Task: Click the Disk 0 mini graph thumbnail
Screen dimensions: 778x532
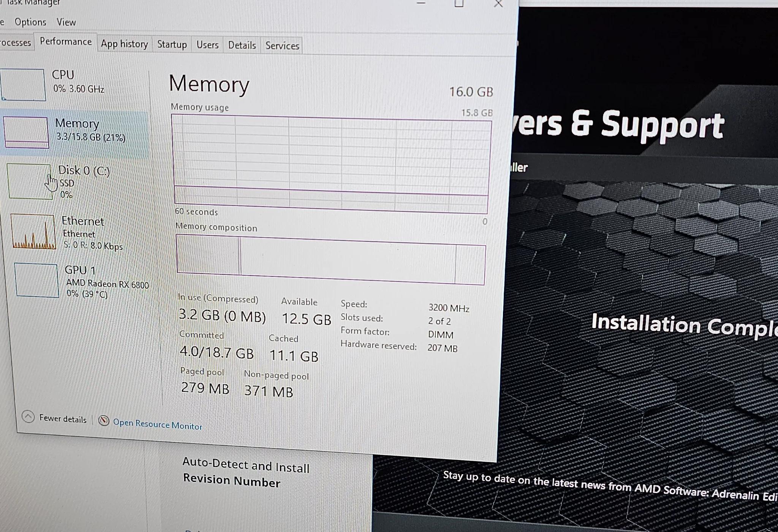Action: (30, 182)
